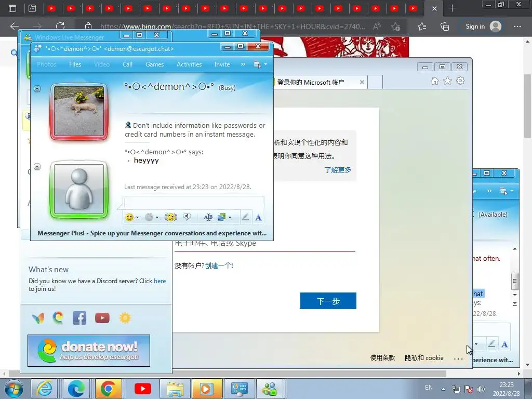Change font with the A icon
The width and height of the screenshot is (532, 399).
[x=258, y=218]
